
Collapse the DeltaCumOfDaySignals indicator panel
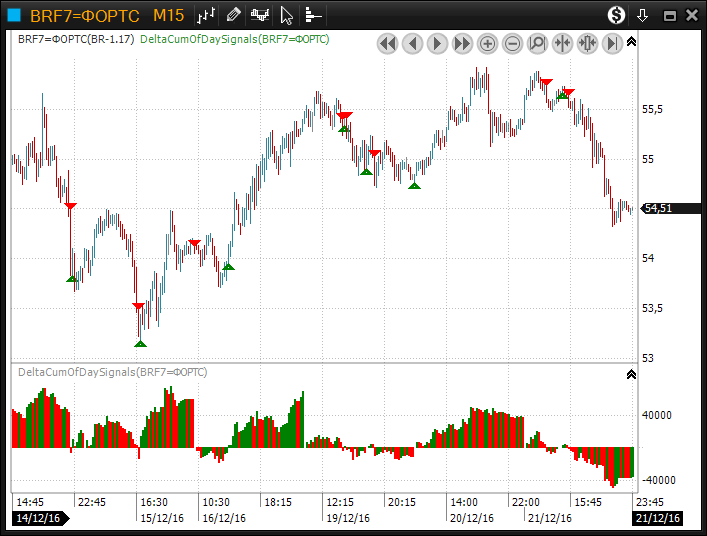[x=631, y=374]
